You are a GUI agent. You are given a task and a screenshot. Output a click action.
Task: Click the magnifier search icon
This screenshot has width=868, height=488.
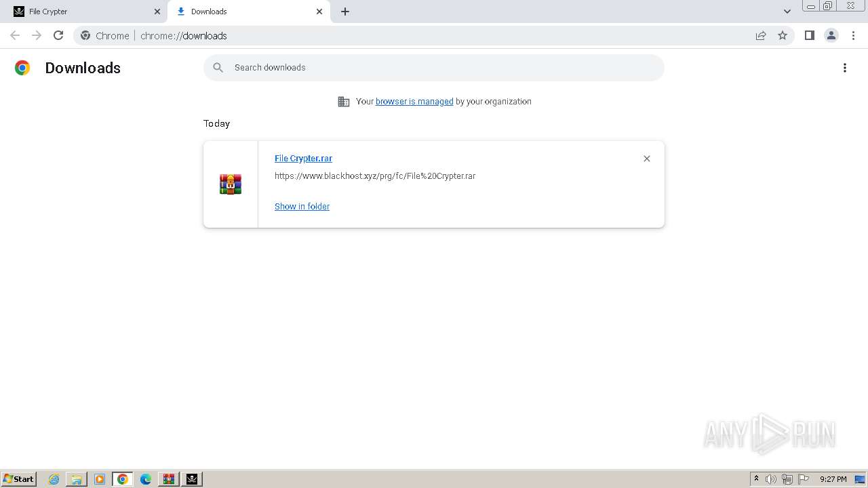tap(218, 68)
